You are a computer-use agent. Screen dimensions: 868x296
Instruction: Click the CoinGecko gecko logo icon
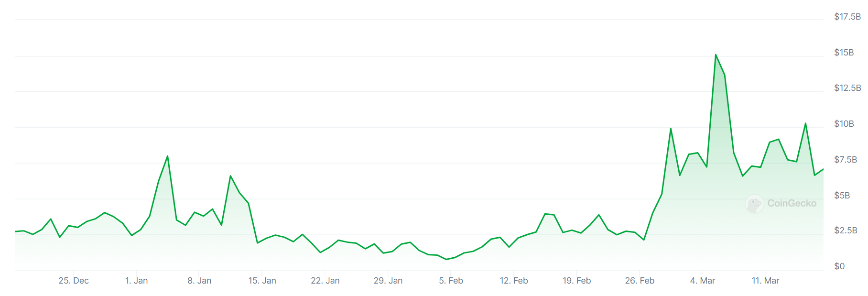coord(754,204)
